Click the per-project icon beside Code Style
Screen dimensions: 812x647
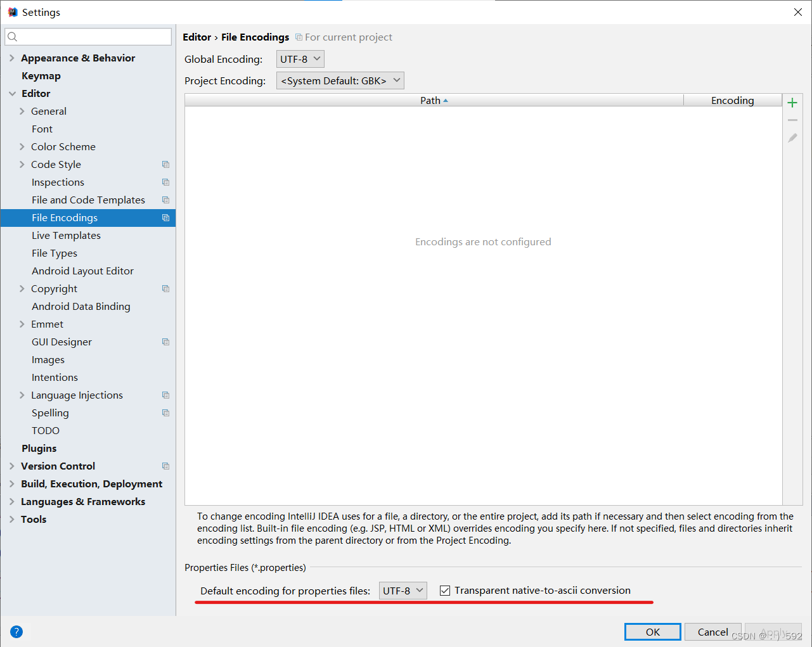click(x=165, y=164)
